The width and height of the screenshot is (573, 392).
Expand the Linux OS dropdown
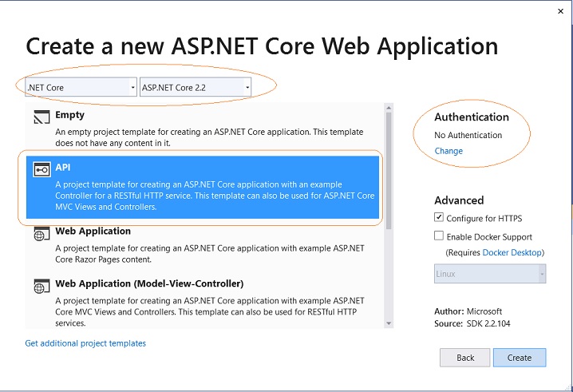pyautogui.click(x=490, y=274)
